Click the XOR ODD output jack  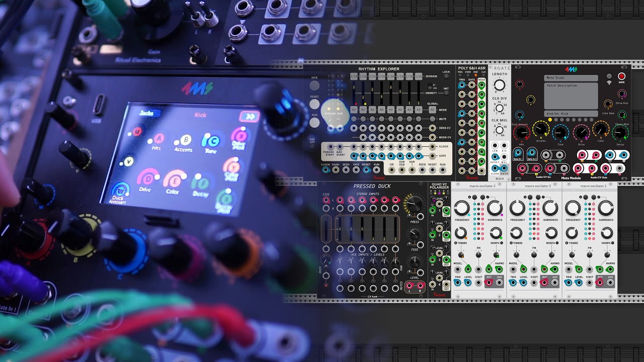point(401,169)
